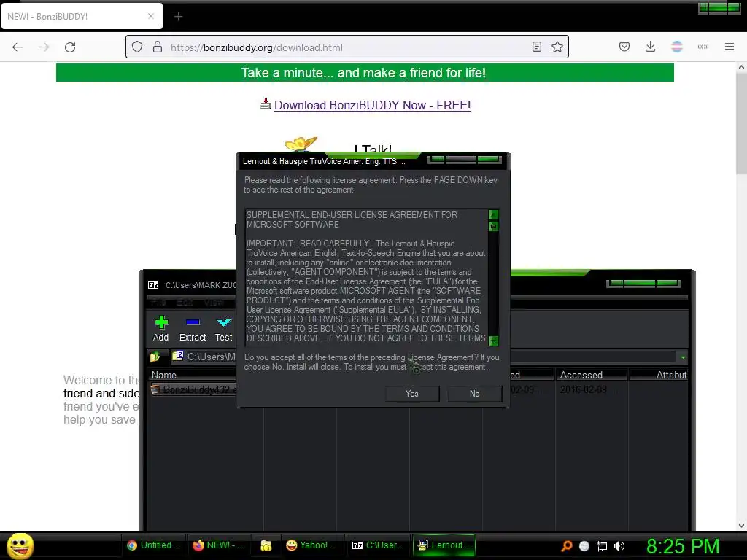Switch to the Lernout taskbar item
Screen dimensions: 747x560
(444, 545)
